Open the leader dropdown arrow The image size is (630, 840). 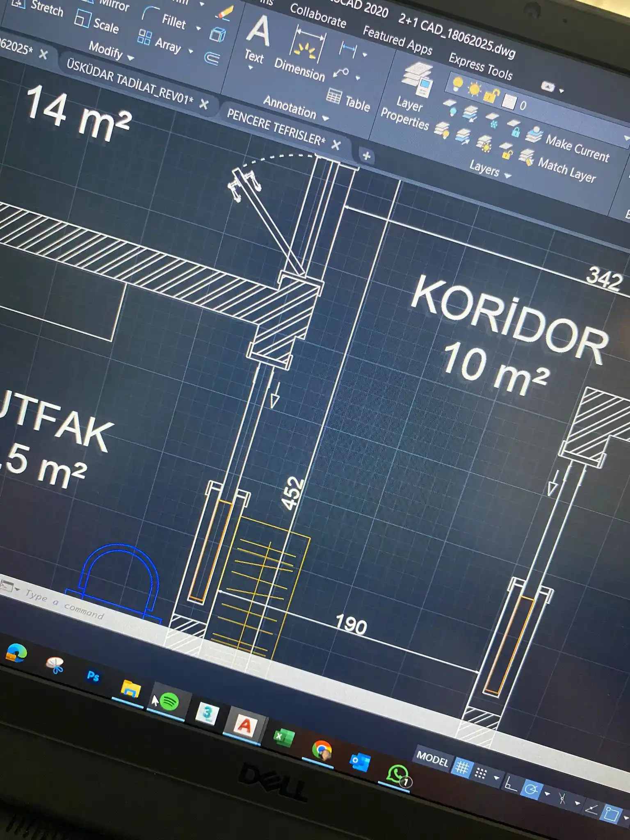pos(358,78)
